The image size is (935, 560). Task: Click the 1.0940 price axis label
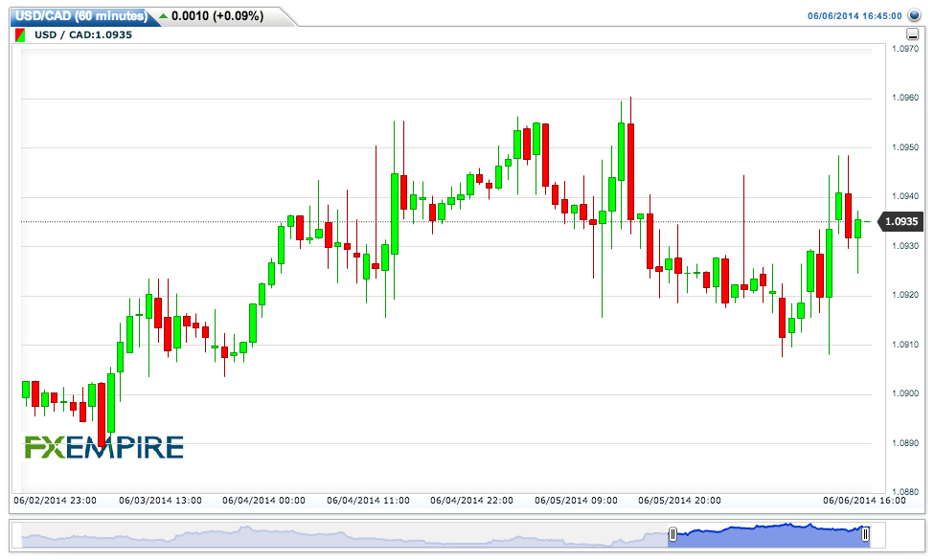[904, 196]
